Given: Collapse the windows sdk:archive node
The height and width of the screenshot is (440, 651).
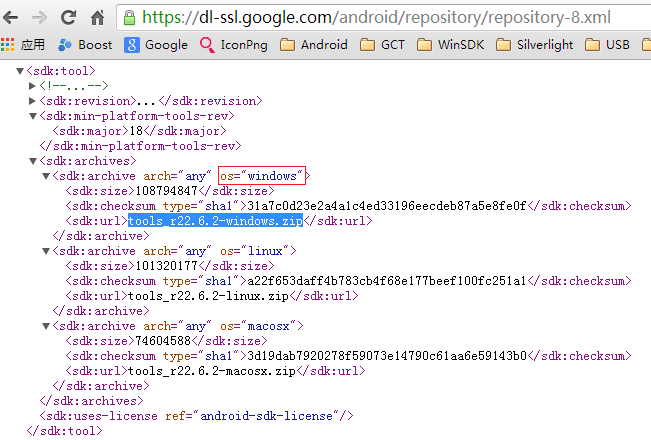Looking at the screenshot, I should pyautogui.click(x=46, y=176).
